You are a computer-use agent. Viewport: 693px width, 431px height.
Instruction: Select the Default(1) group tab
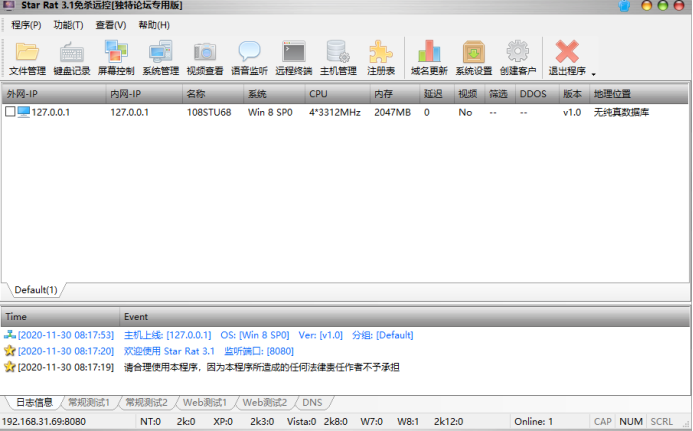pyautogui.click(x=36, y=290)
